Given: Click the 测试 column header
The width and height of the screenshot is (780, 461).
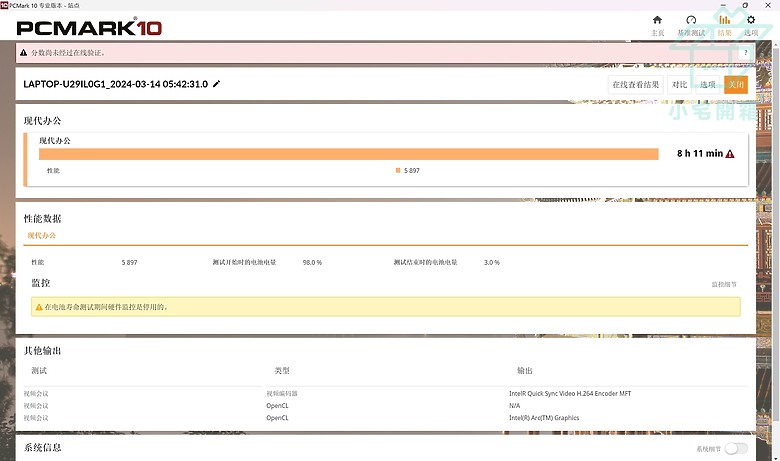Looking at the screenshot, I should click(x=39, y=370).
